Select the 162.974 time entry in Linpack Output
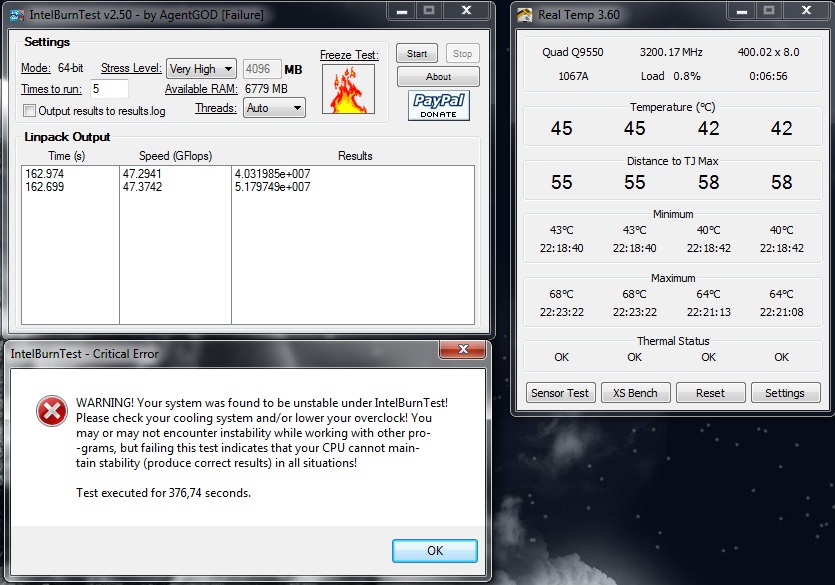The height and width of the screenshot is (585, 835). click(45, 174)
